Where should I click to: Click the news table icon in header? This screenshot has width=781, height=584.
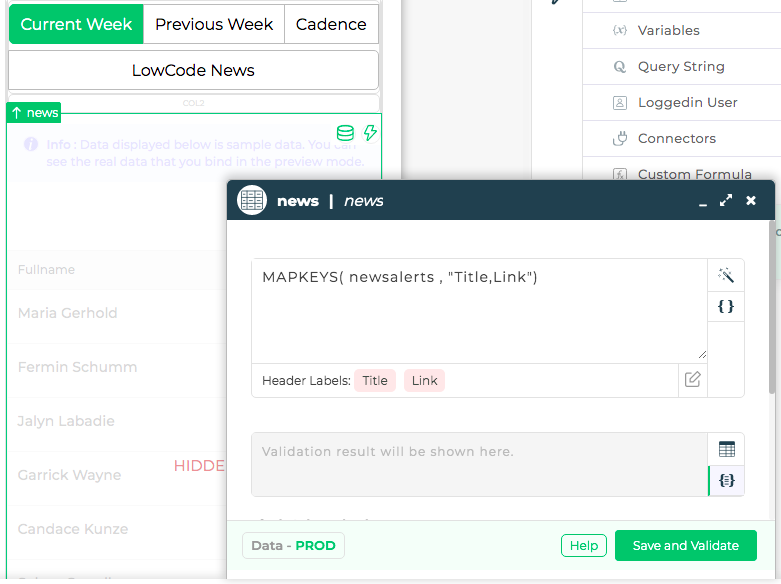point(252,200)
